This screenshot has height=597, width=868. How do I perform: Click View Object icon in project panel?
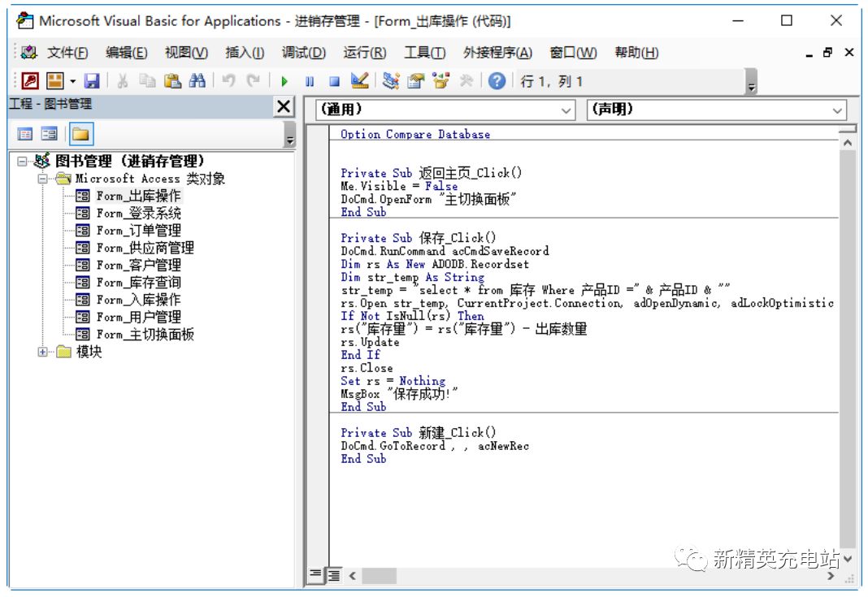coord(50,134)
